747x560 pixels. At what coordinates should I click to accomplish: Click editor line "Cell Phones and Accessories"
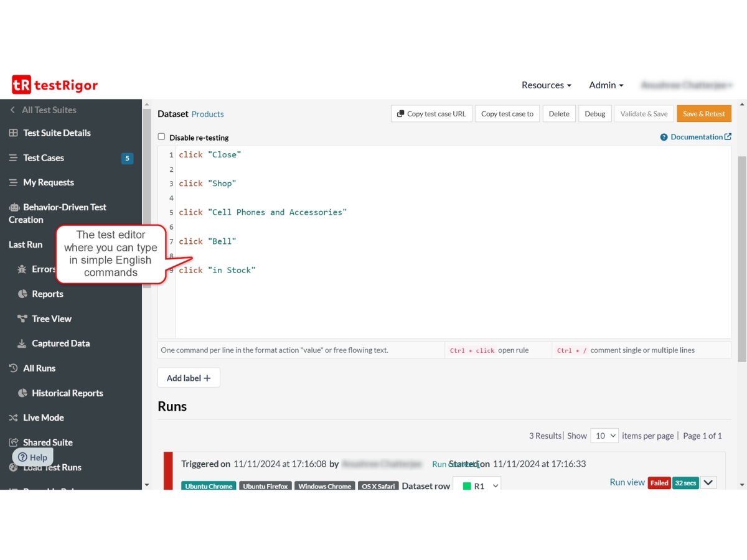(x=263, y=212)
